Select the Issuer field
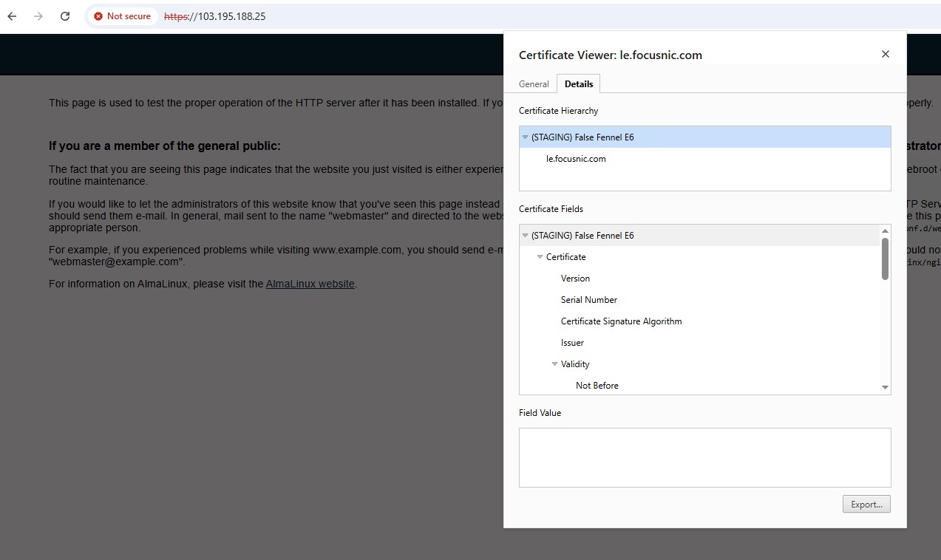941x560 pixels. tap(572, 343)
